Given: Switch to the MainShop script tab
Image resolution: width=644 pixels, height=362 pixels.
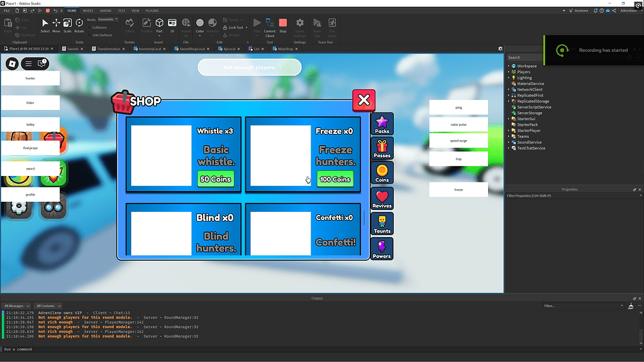Looking at the screenshot, I should (x=286, y=49).
